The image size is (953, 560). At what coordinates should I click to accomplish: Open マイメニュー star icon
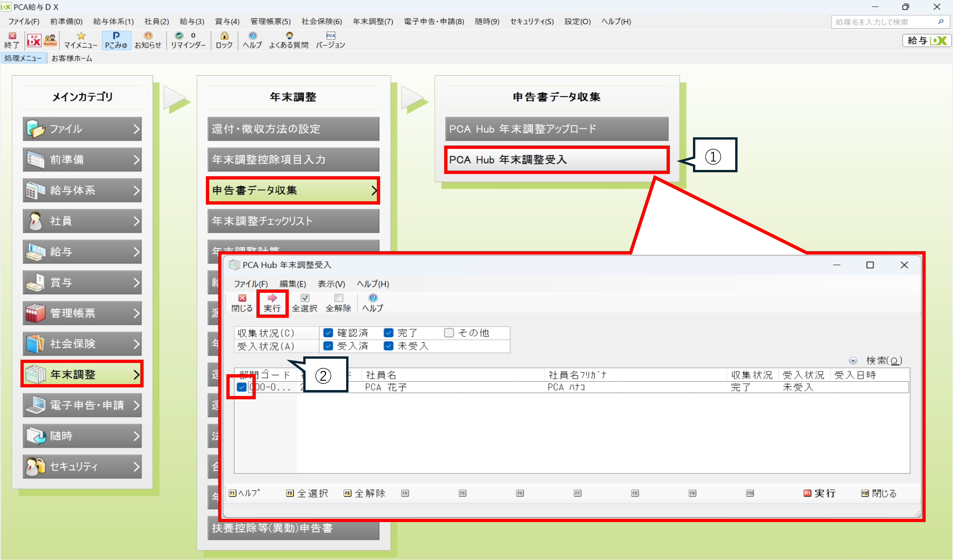tap(81, 40)
